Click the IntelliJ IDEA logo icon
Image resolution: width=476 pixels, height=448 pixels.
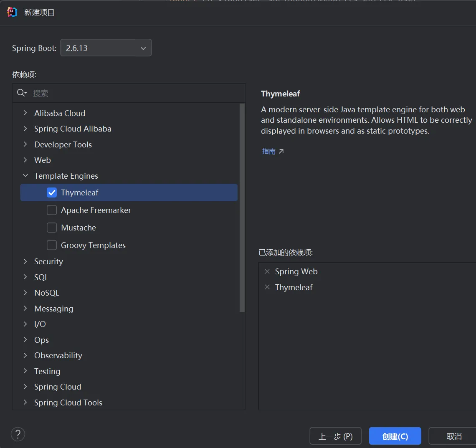click(12, 12)
